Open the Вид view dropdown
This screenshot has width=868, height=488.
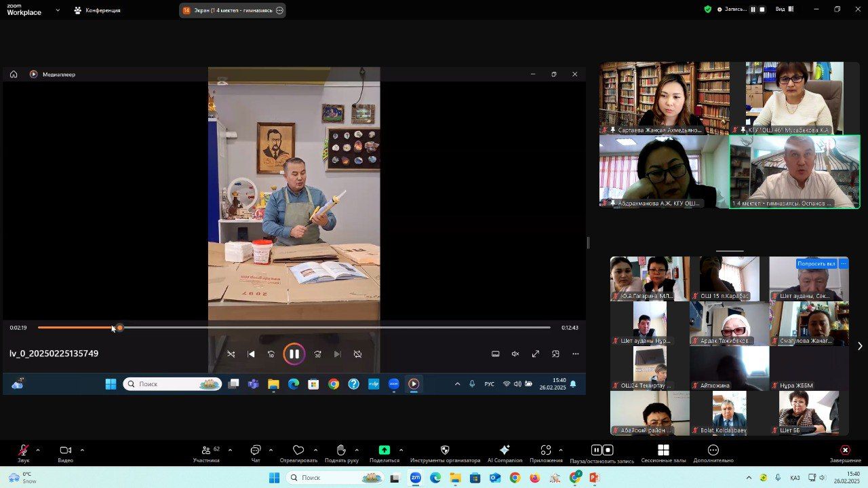click(784, 10)
